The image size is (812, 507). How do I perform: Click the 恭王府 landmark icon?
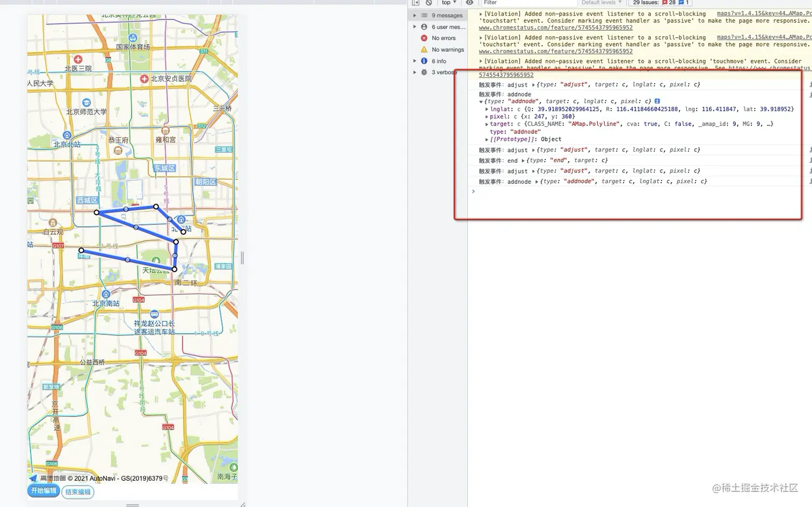tap(118, 149)
